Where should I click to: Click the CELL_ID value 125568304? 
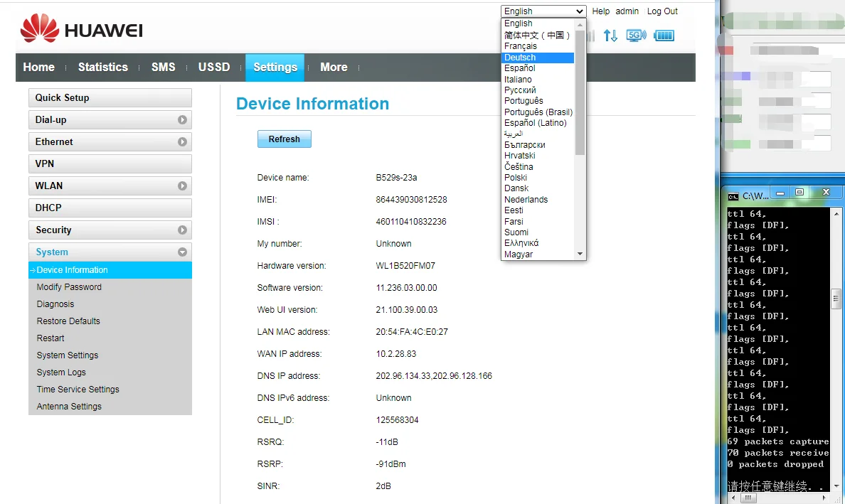click(x=397, y=420)
